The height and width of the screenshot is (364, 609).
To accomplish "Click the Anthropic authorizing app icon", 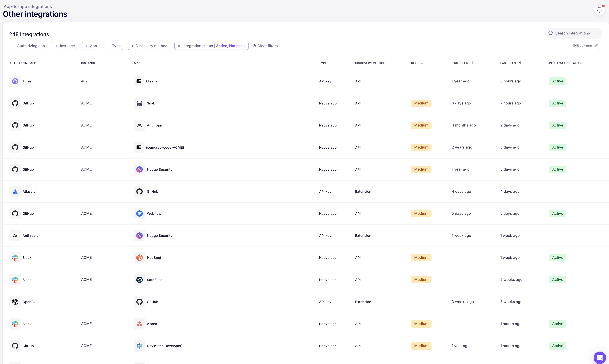I will [15, 235].
